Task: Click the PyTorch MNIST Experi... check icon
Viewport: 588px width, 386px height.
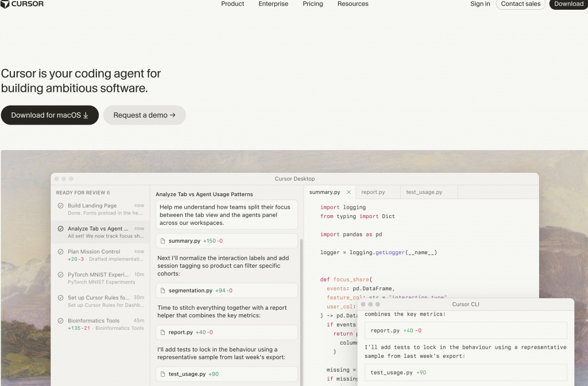Action: (x=60, y=275)
